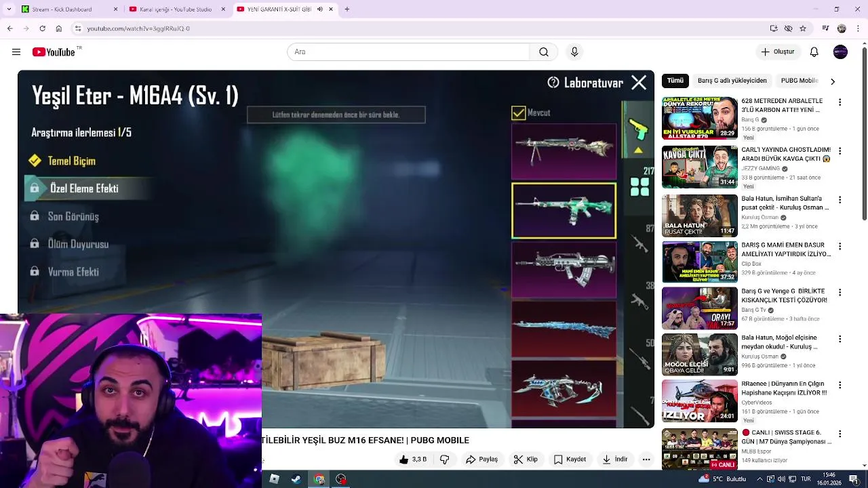The image size is (868, 488).
Task: Show more filter chips with the next arrow
Action: point(833,81)
